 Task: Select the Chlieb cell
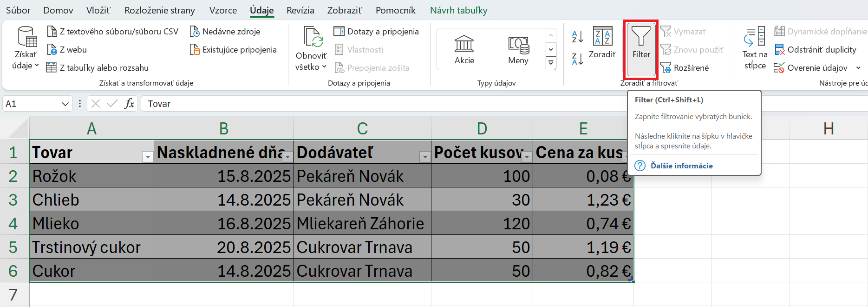tap(91, 200)
